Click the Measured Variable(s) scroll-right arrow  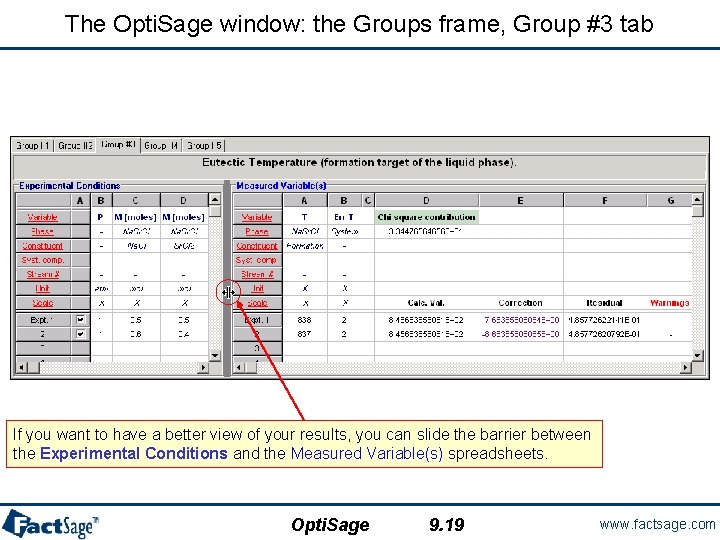(686, 367)
